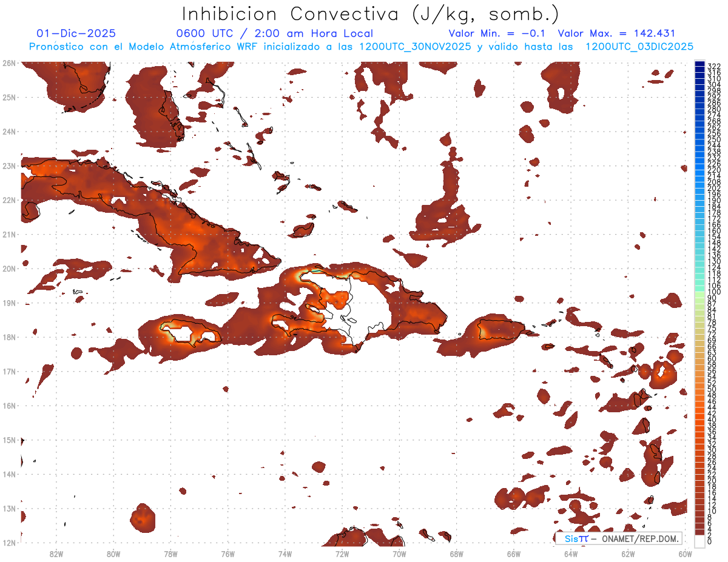Click the 26N latitude axis label
The width and height of the screenshot is (728, 562).
[x=8, y=63]
